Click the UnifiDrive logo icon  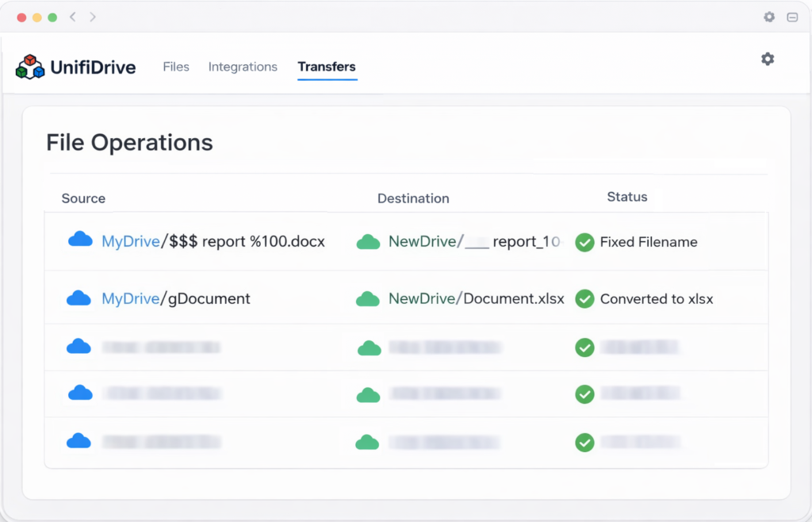pyautogui.click(x=30, y=67)
